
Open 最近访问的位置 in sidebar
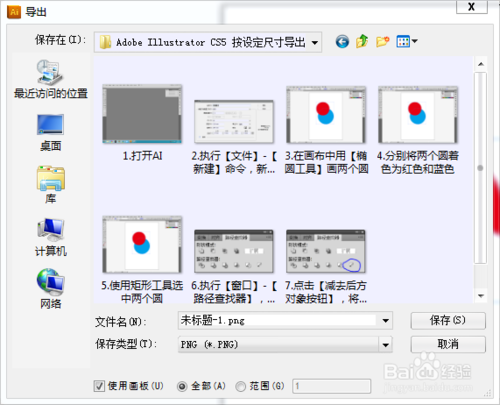point(51,79)
